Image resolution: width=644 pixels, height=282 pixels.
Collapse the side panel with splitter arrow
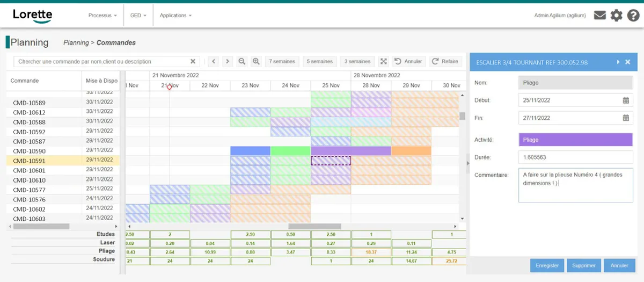tap(467, 163)
